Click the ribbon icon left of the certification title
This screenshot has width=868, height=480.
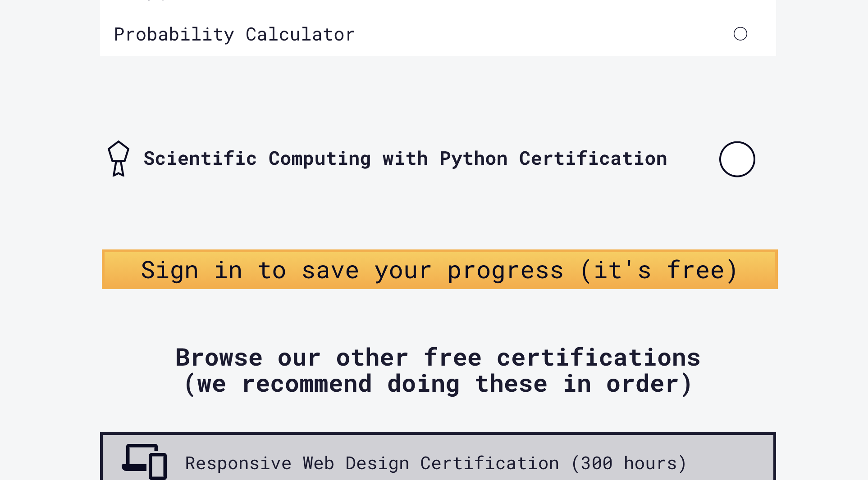pyautogui.click(x=119, y=158)
